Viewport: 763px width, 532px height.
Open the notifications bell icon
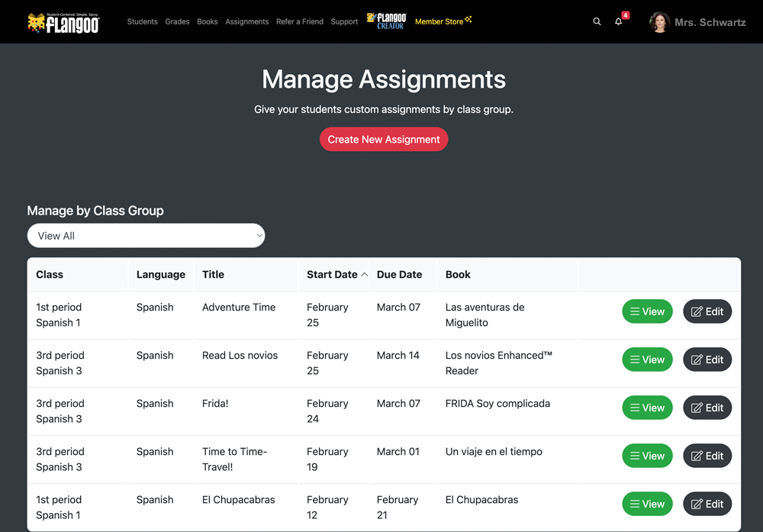[619, 22]
